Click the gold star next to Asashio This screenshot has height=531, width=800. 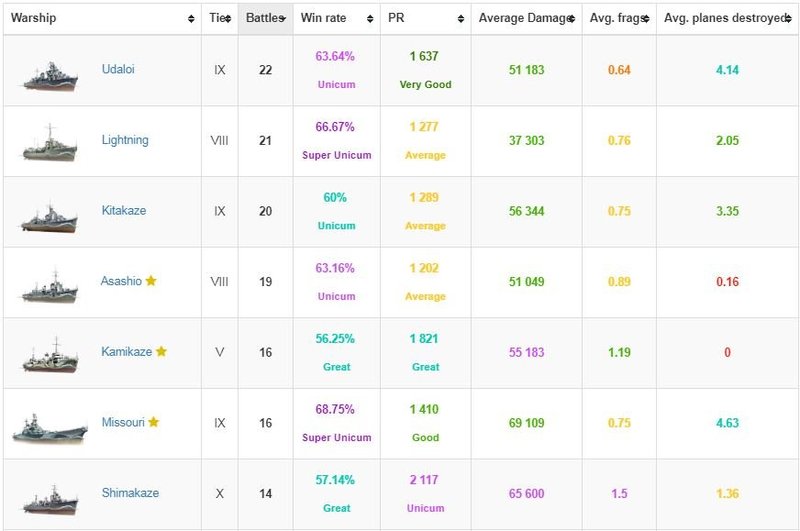[151, 281]
